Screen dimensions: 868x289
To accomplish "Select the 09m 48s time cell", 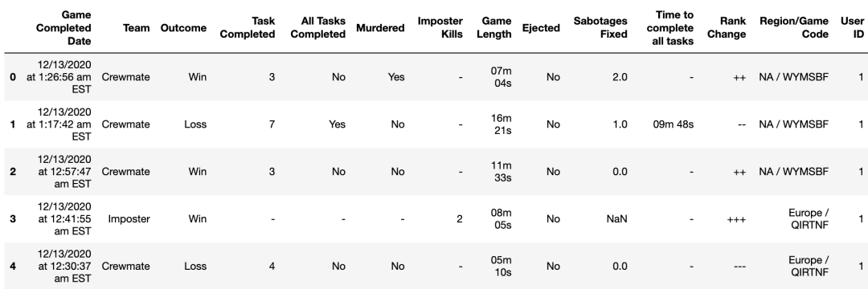I will [x=674, y=124].
